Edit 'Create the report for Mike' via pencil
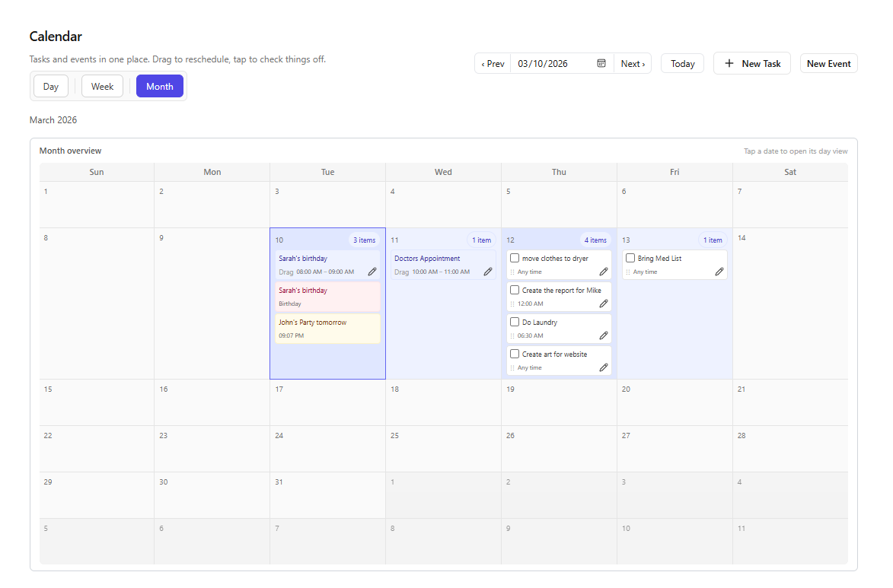Viewport: 893px width, 588px height. click(x=604, y=303)
